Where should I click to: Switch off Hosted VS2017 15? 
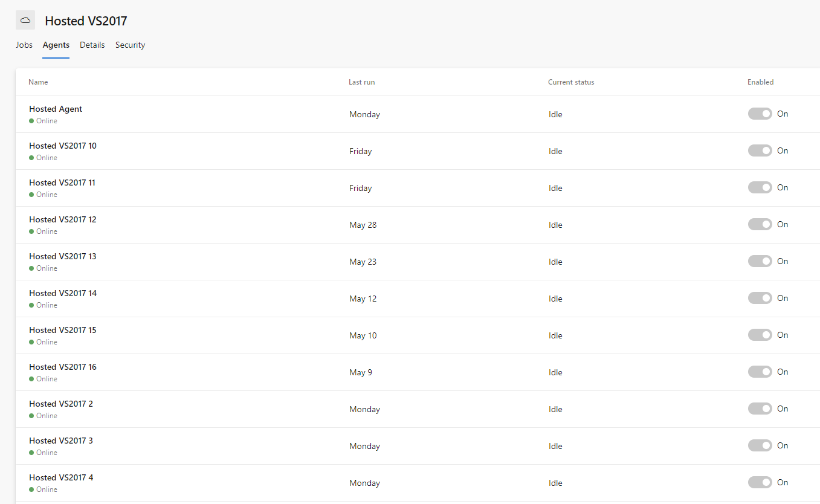pyautogui.click(x=760, y=335)
